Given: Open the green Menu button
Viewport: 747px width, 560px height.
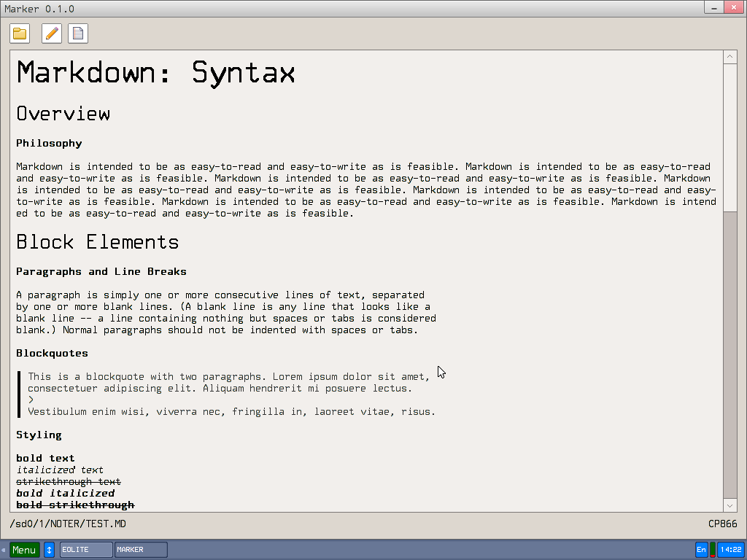Looking at the screenshot, I should coord(24,550).
